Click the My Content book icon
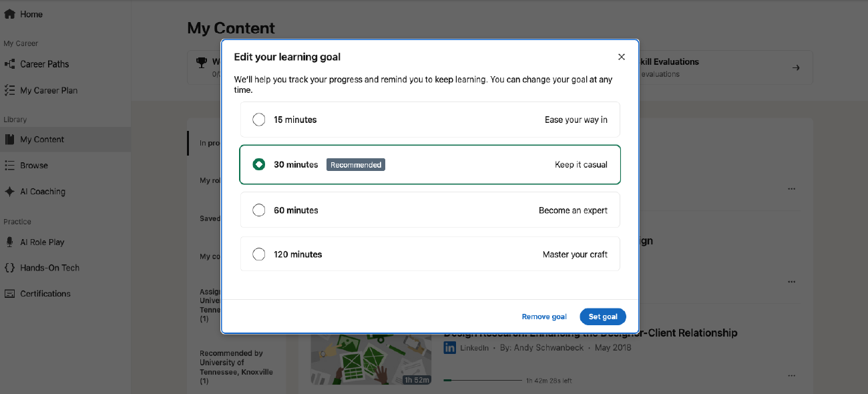 pyautogui.click(x=9, y=140)
